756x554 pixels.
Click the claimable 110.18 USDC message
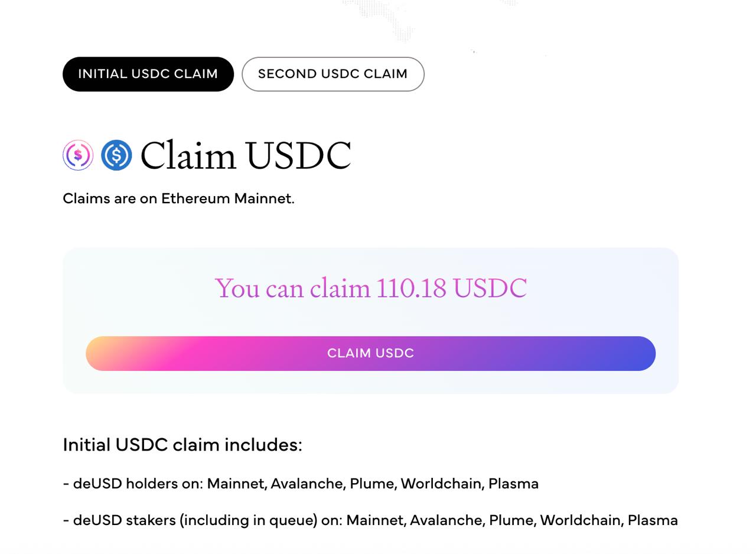[x=370, y=288]
